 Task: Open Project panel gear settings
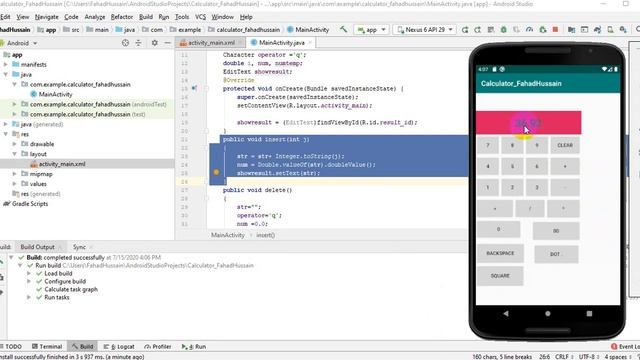[x=154, y=43]
